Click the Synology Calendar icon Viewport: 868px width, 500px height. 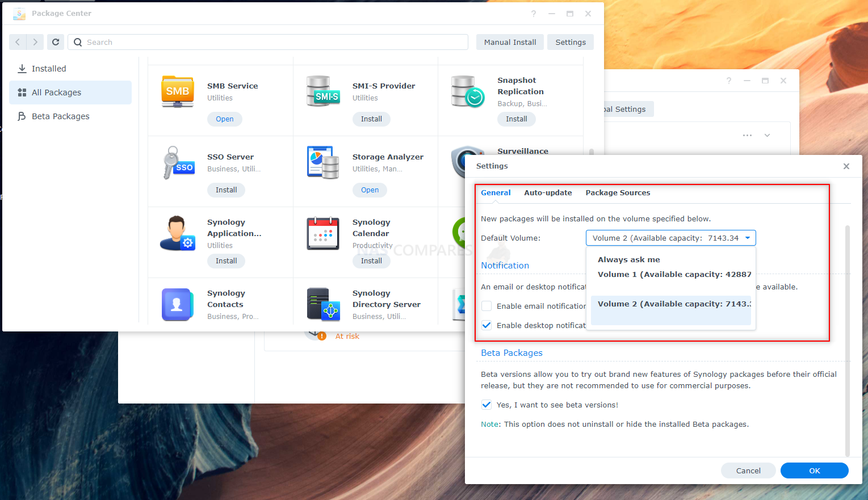click(323, 233)
